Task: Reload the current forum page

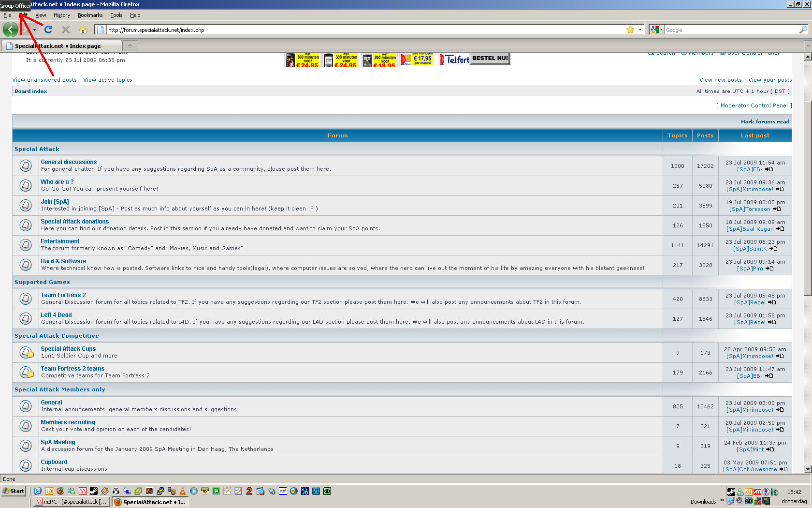Action: tap(48, 30)
